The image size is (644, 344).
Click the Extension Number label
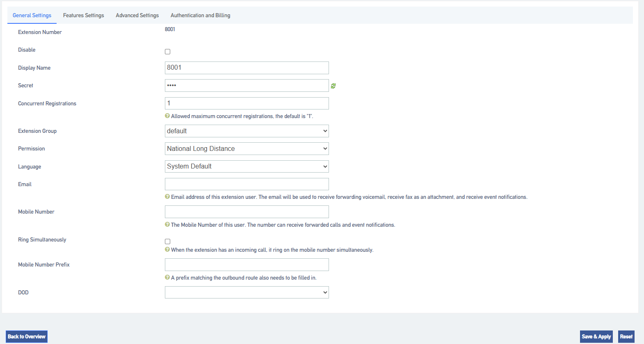click(x=40, y=32)
